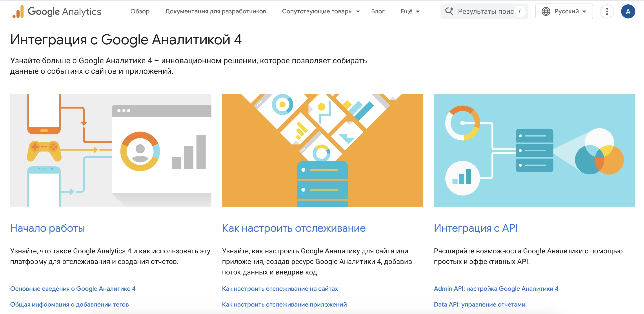Viewport: 644px width, 314px height.
Task: Expand the Ещё dropdown menu
Action: [x=410, y=11]
